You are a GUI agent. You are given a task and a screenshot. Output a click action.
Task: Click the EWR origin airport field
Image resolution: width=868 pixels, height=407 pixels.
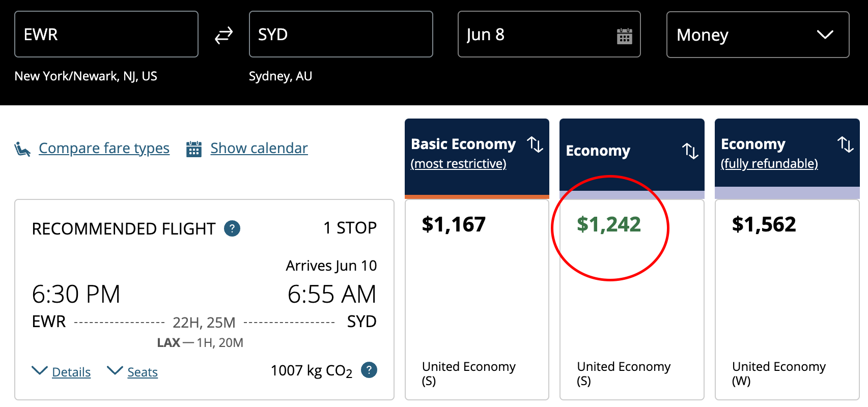tap(106, 35)
